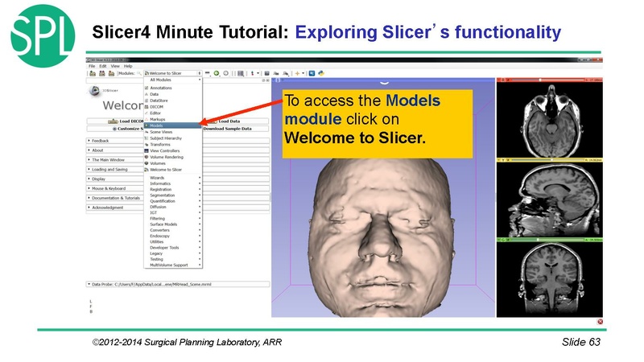The image size is (644, 362).
Task: Select Welcome to Slicer in modules list
Action: pyautogui.click(x=173, y=170)
